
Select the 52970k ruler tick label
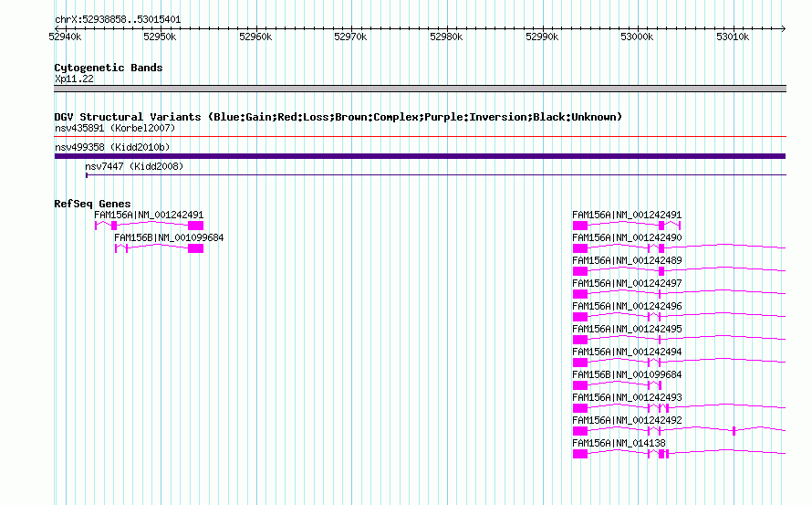(x=350, y=37)
